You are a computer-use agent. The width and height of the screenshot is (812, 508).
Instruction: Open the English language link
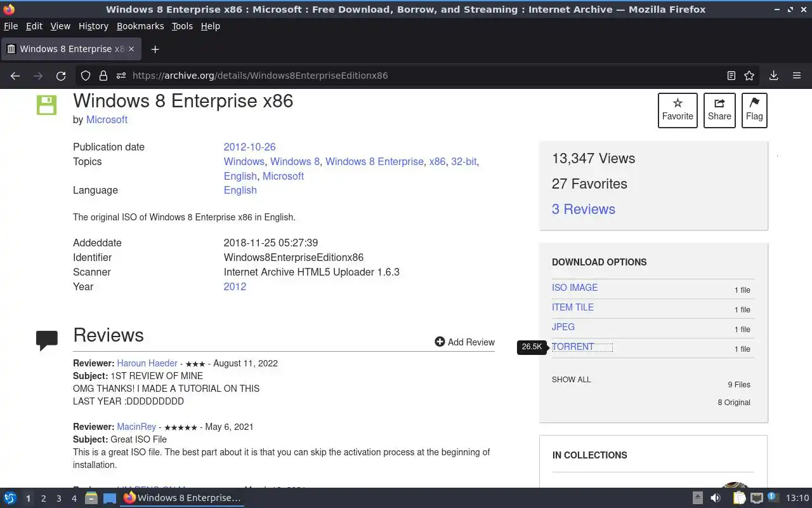(x=240, y=190)
